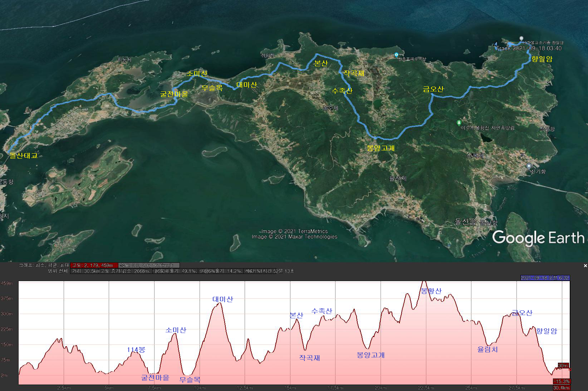
Task: Click the 114봉 label in the elevation profile
Action: coord(136,349)
